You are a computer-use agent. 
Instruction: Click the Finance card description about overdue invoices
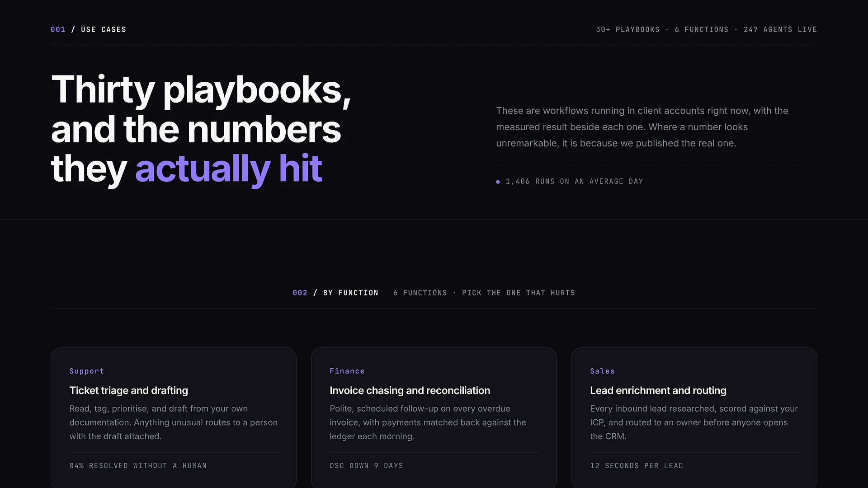pos(428,422)
